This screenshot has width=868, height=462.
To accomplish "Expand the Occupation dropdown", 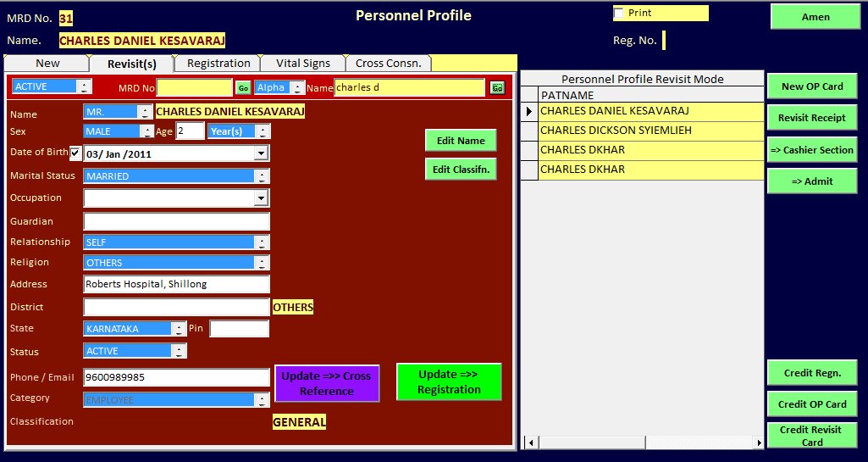I will (262, 198).
